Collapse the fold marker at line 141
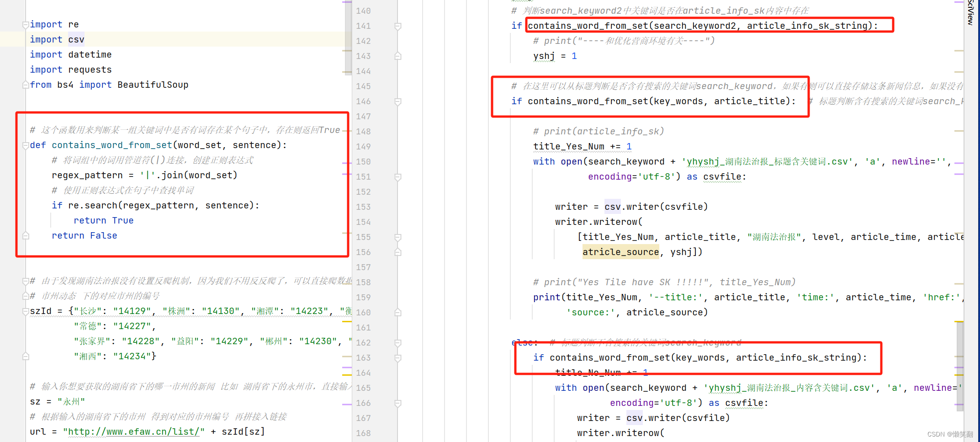Image resolution: width=980 pixels, height=442 pixels. (x=398, y=27)
